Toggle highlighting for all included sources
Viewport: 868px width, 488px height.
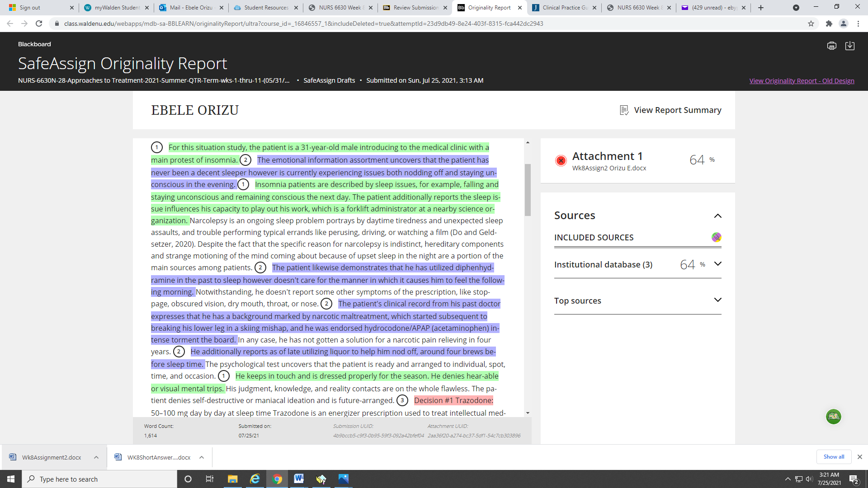pyautogui.click(x=716, y=237)
